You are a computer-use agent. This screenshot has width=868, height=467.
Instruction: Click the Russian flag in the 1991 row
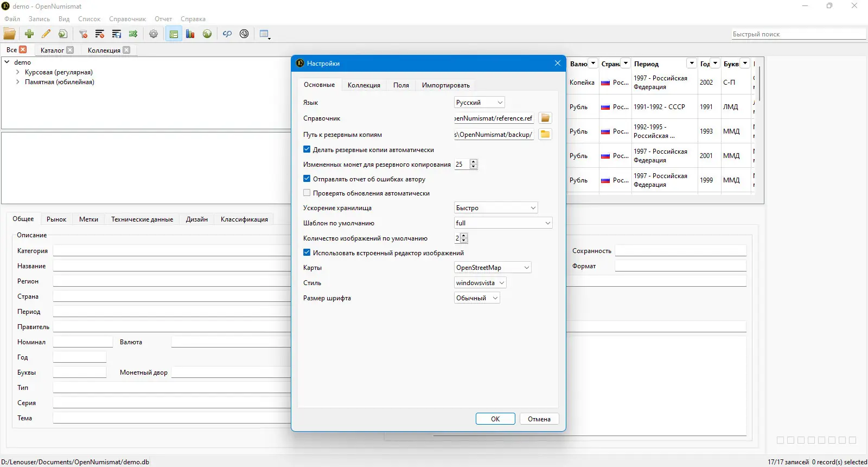(605, 107)
